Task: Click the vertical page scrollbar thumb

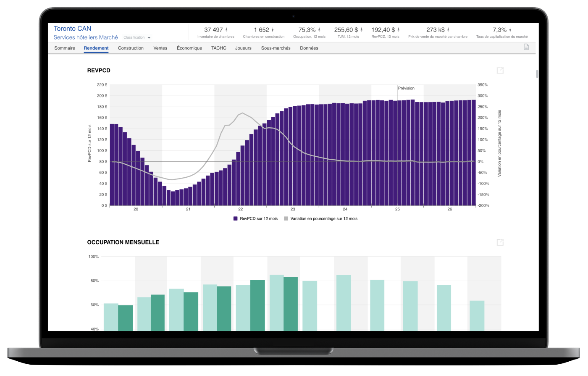Action: click(537, 74)
